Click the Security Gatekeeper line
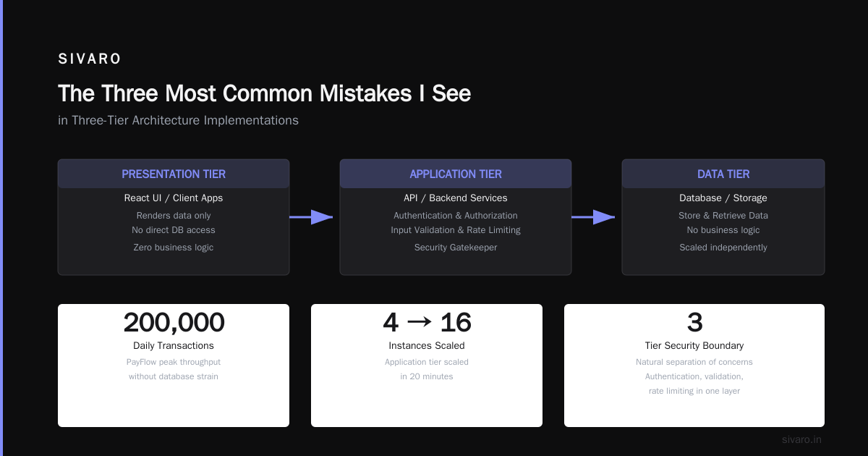The height and width of the screenshot is (456, 868). (456, 248)
